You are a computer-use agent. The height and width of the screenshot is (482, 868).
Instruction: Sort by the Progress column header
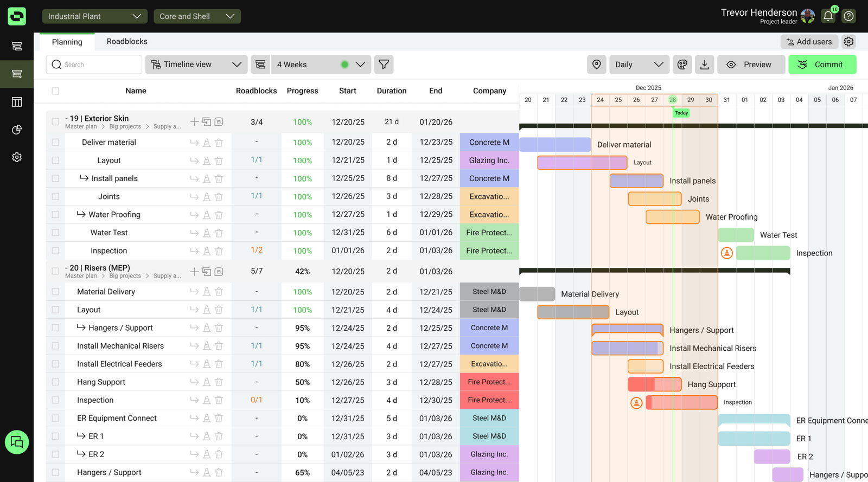tap(303, 91)
